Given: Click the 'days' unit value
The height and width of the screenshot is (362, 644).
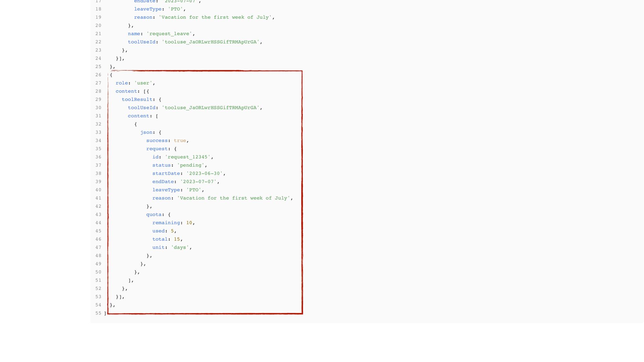Looking at the screenshot, I should point(180,247).
